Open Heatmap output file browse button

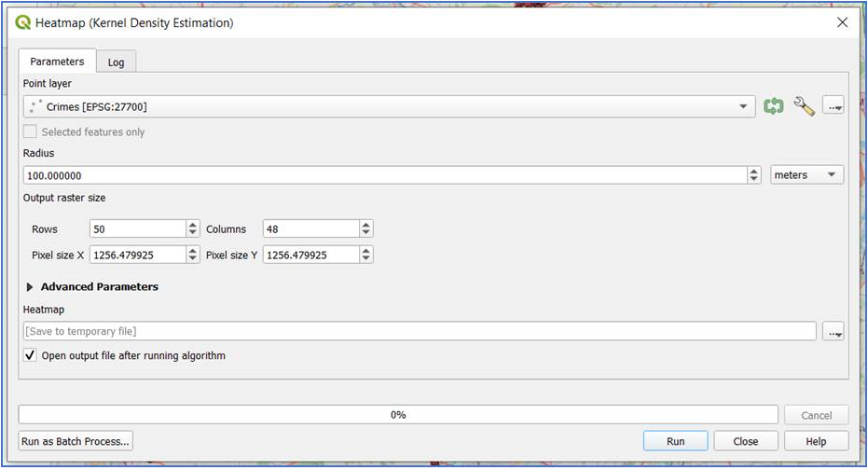pyautogui.click(x=834, y=331)
